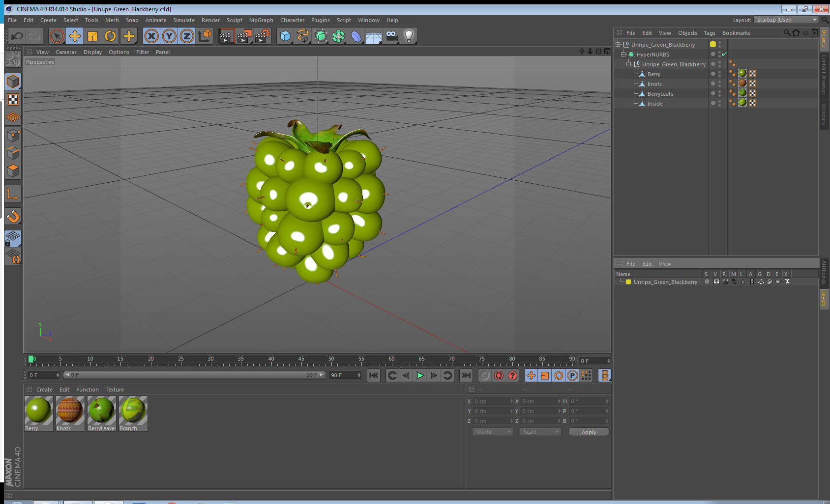830x504 pixels.
Task: Open the Object Manager Tags menu
Action: [709, 33]
